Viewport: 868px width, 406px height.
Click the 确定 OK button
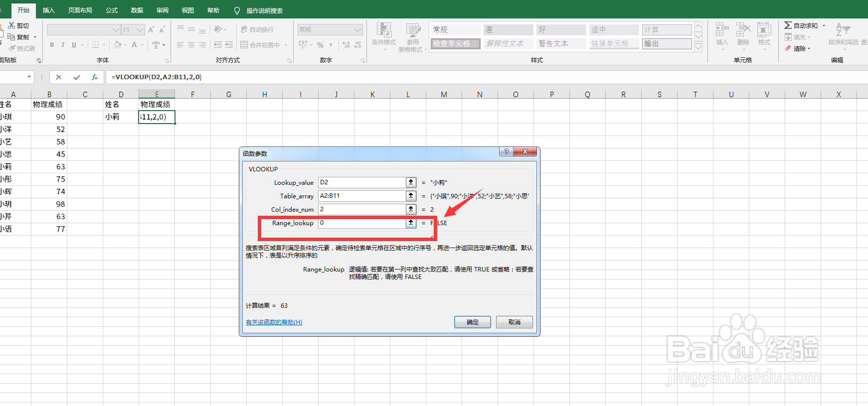(x=473, y=322)
